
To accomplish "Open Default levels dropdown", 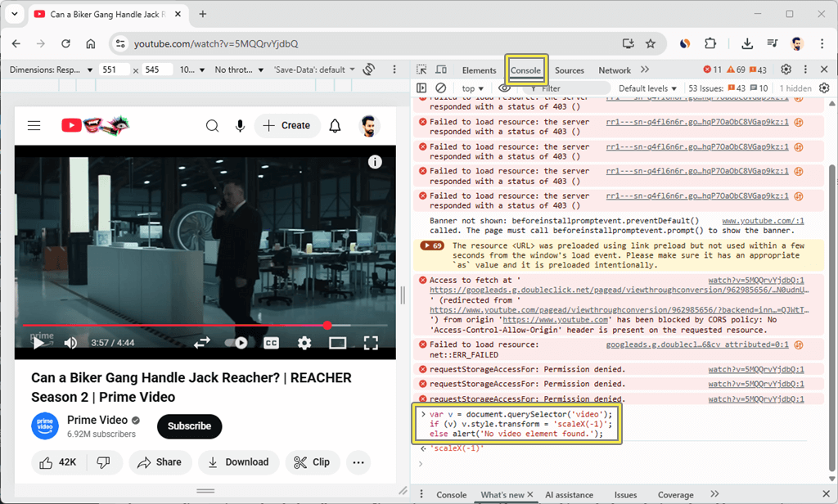I will (648, 88).
